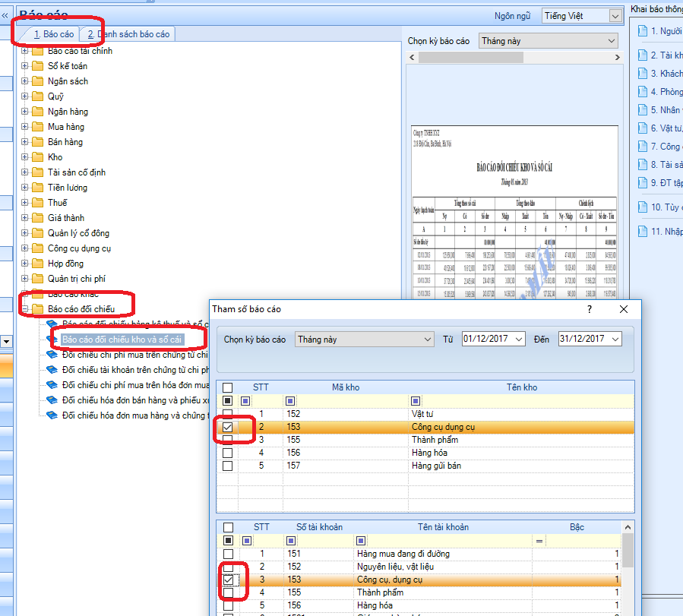
Task: Open the 'Ngôn ngữ' language dropdown
Action: (615, 16)
